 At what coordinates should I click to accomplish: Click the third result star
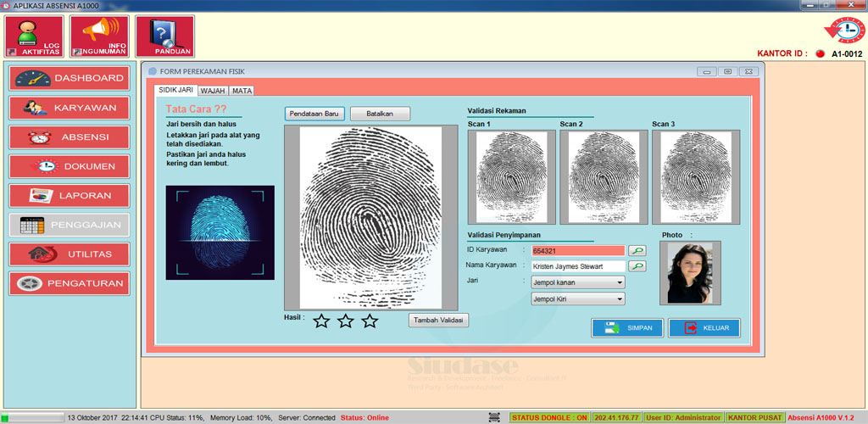tap(370, 321)
